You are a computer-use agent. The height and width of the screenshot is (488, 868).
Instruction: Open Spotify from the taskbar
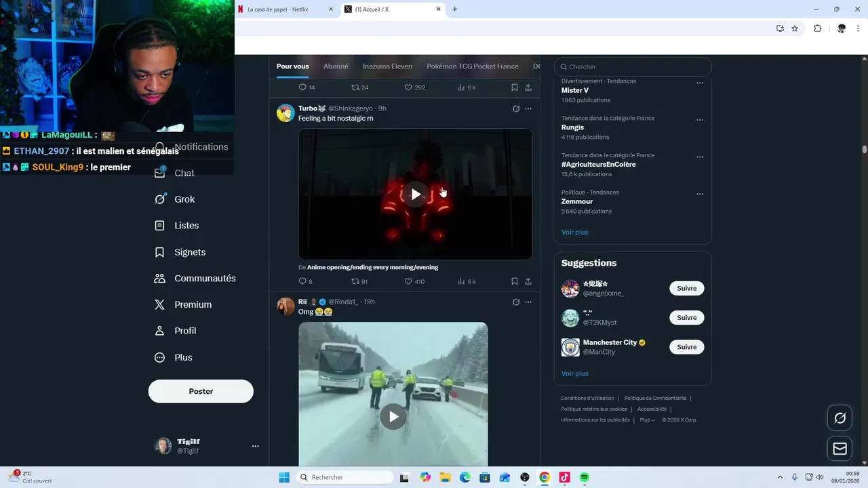(585, 477)
